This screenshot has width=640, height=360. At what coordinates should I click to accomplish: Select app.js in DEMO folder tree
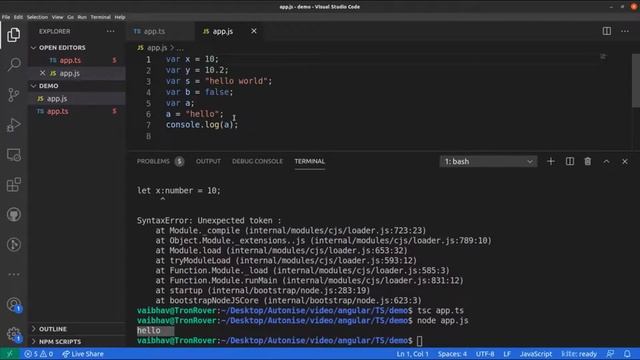78,98
